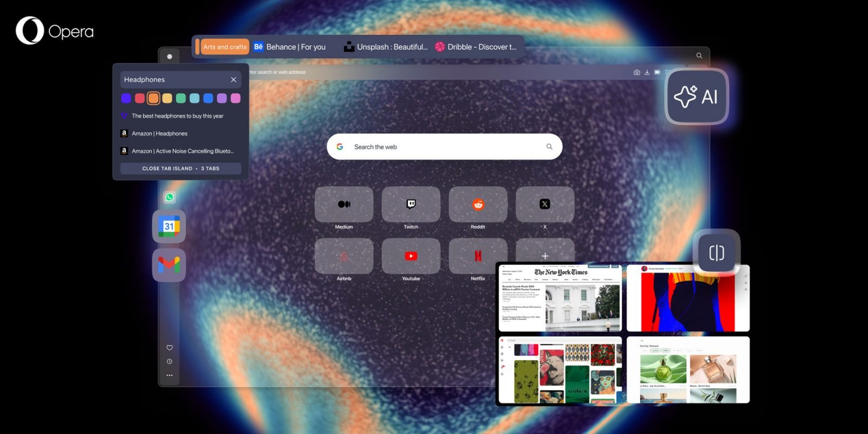Switch to the Behance | For you tab

(x=290, y=47)
